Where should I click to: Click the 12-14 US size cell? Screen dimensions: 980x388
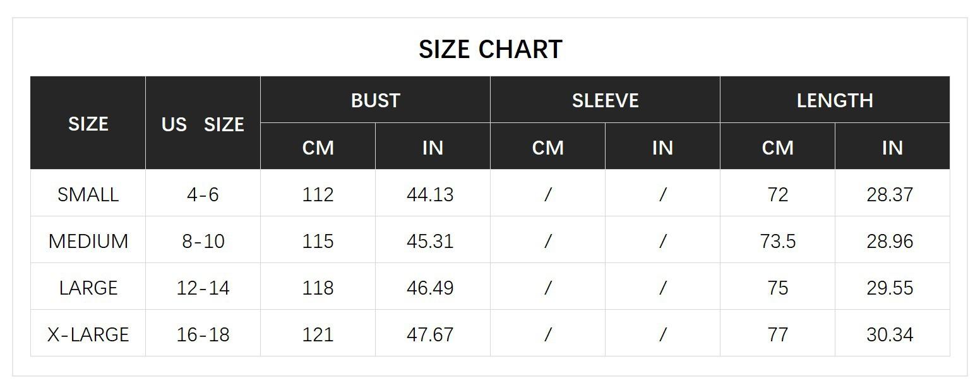[203, 288]
